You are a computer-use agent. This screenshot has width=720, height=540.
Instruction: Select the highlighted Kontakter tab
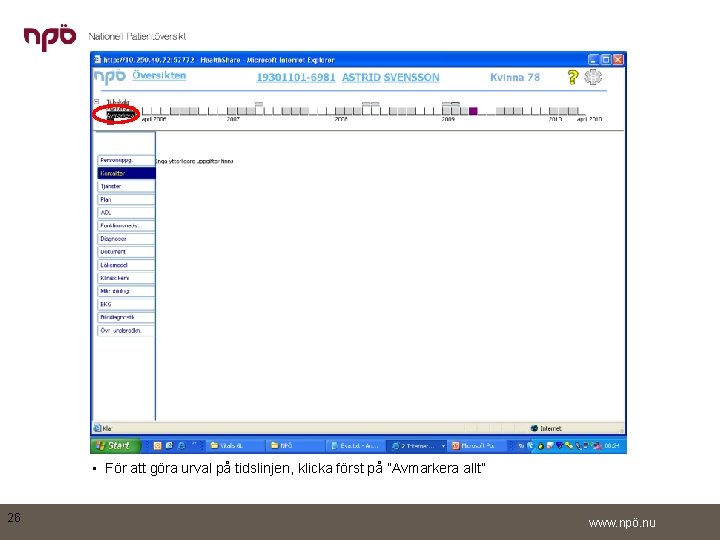[x=126, y=173]
